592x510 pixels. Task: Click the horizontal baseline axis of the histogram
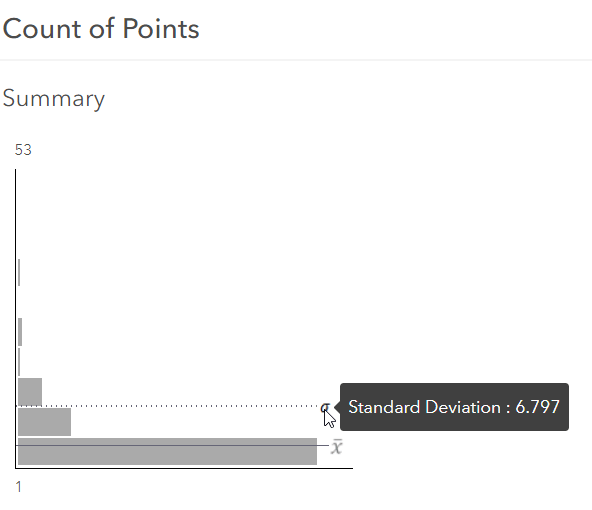184,468
